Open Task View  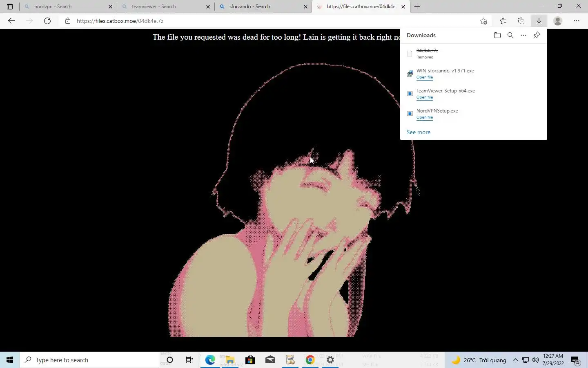point(189,360)
